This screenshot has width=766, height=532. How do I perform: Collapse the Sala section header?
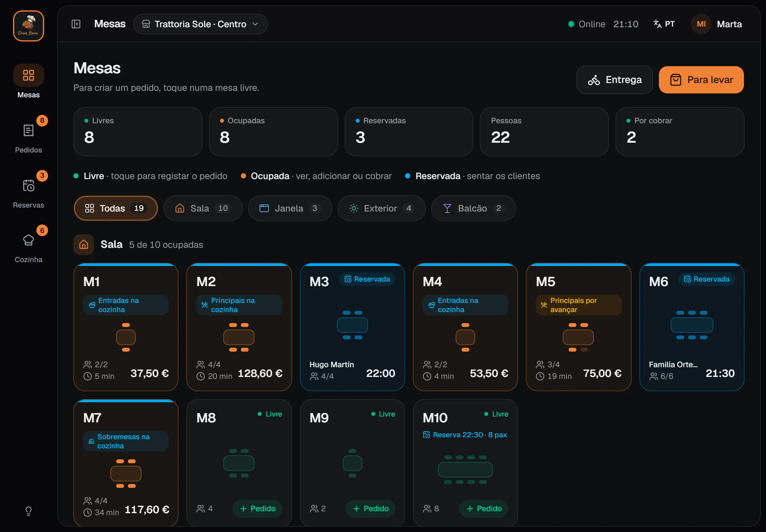pos(138,245)
